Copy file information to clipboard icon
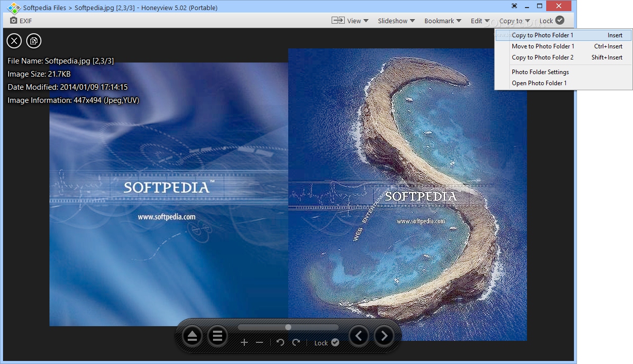Viewport: 633px width, 364px height. [x=34, y=41]
